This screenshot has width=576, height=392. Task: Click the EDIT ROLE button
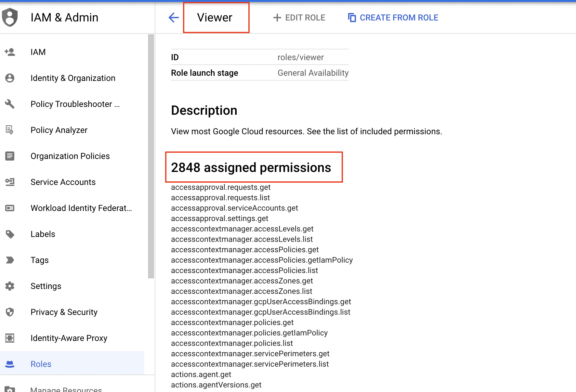(299, 18)
